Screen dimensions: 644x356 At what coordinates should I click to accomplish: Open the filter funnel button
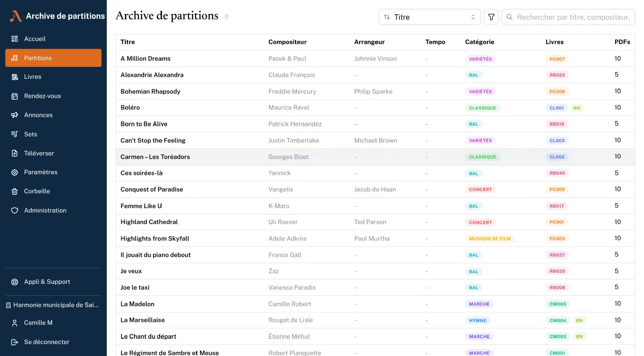(491, 17)
